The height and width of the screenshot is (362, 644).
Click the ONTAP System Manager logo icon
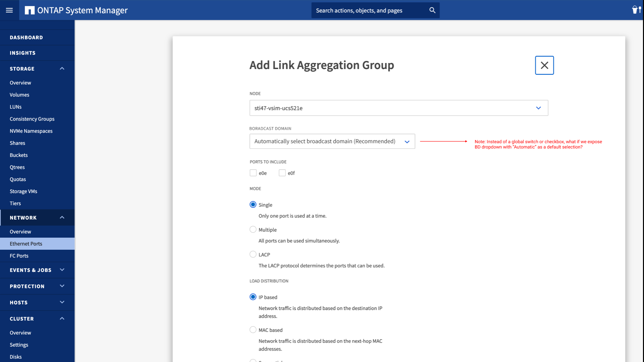pos(30,10)
